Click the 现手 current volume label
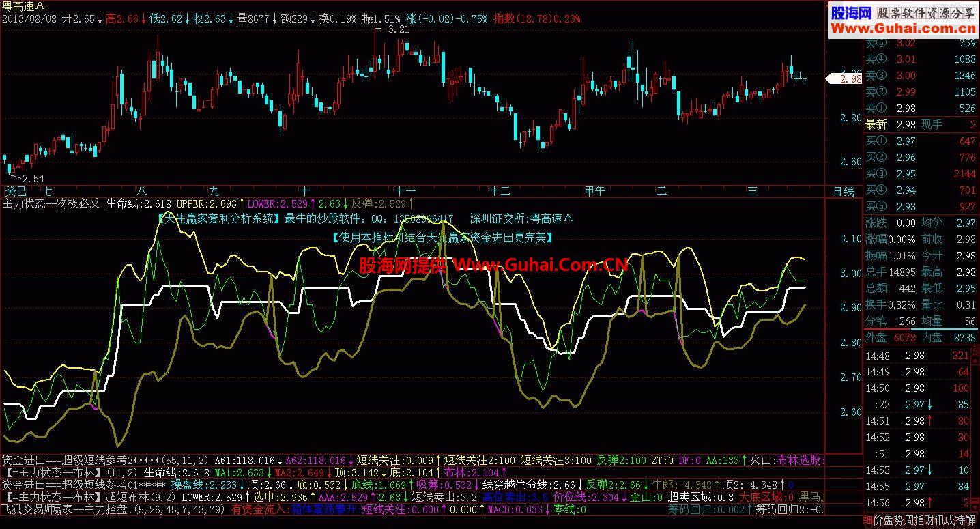 click(x=932, y=125)
